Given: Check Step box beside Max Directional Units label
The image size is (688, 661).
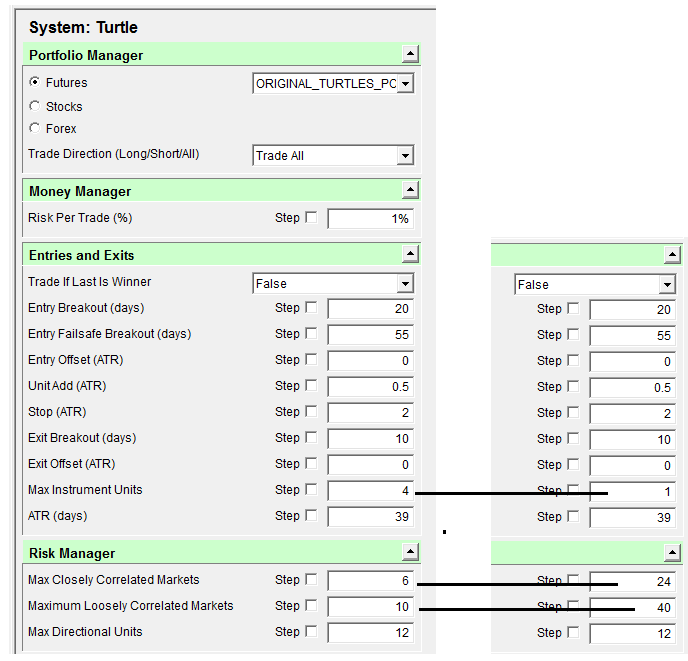Looking at the screenshot, I should tap(311, 632).
